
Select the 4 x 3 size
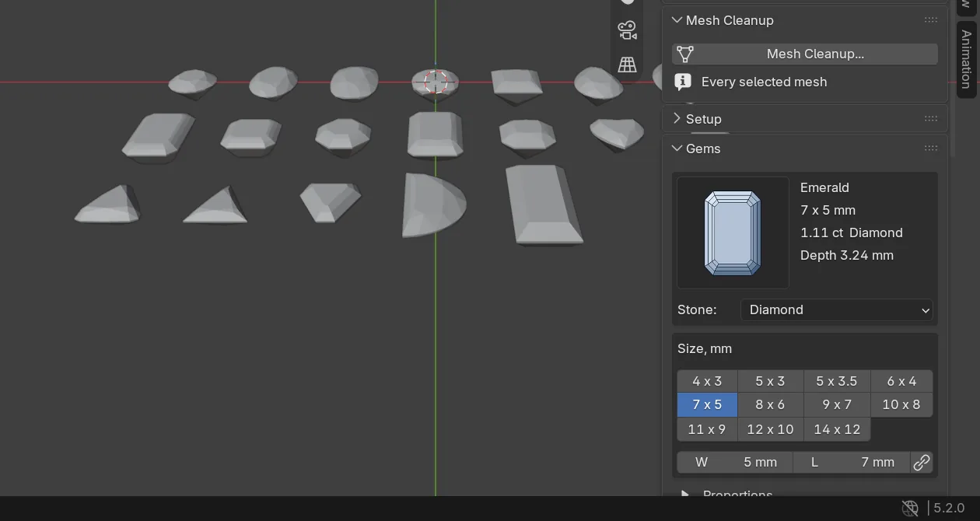[707, 381]
